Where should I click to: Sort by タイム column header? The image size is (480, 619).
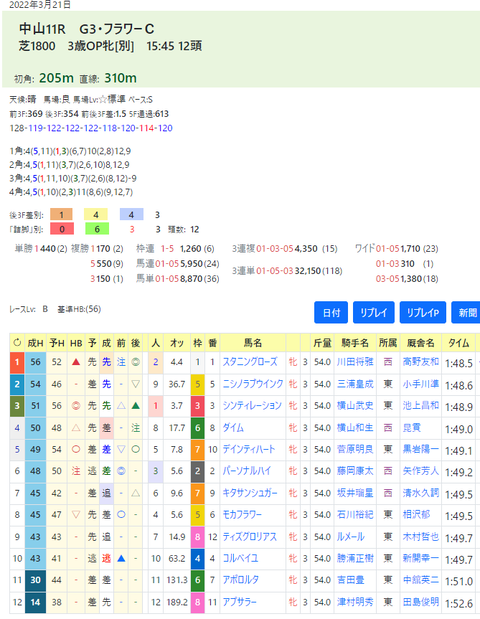(x=458, y=343)
